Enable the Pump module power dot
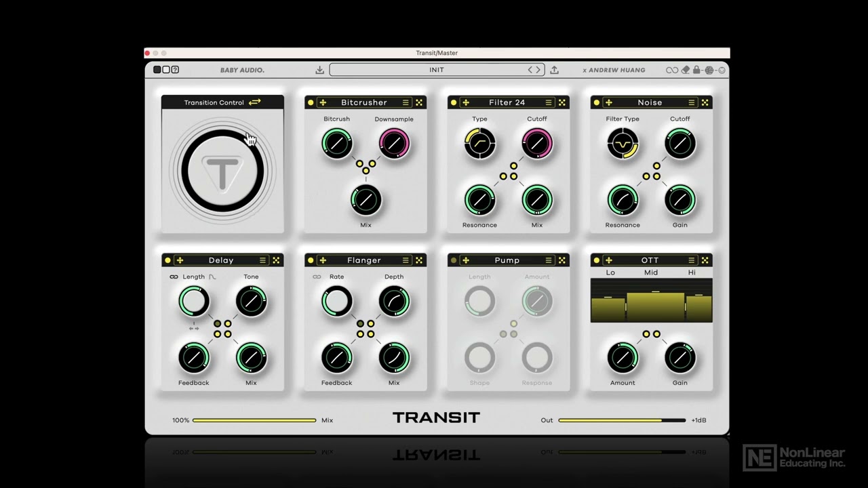 tap(454, 260)
